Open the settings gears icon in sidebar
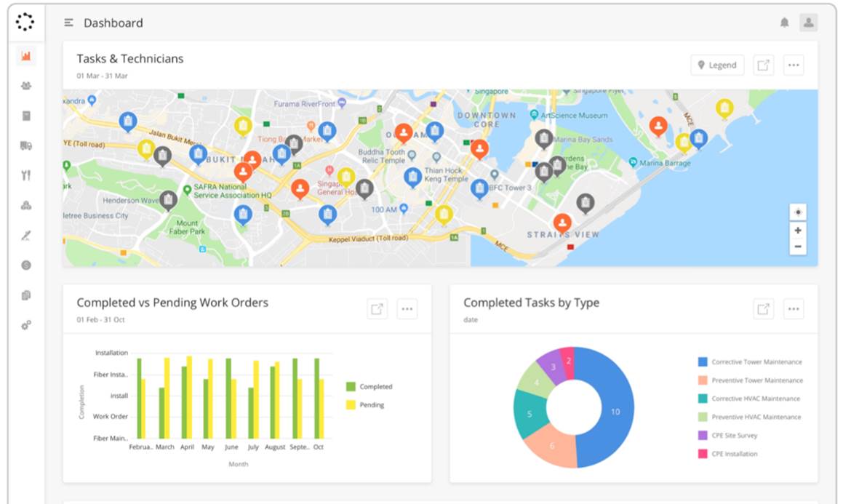This screenshot has height=504, width=843. 26,325
